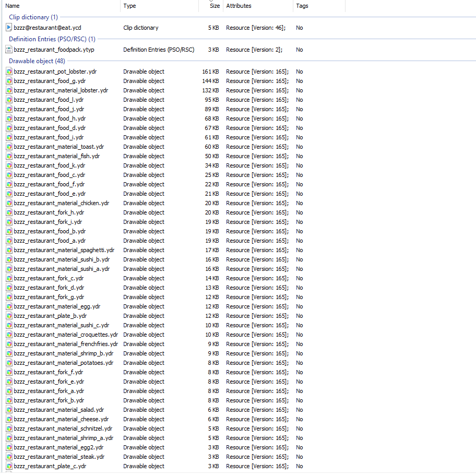Select the bzzz_restaurant_material_spaghetti.ydr file name
This screenshot has width=476, height=476.
click(64, 250)
